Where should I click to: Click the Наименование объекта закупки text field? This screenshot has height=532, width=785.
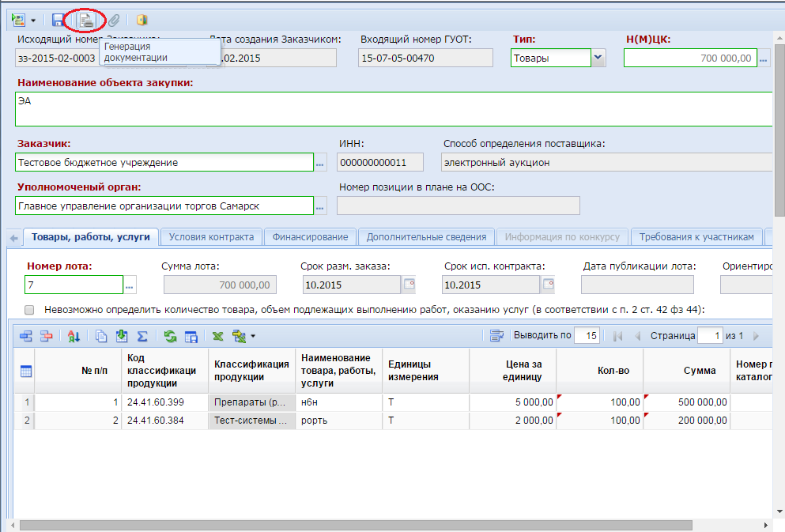point(394,109)
